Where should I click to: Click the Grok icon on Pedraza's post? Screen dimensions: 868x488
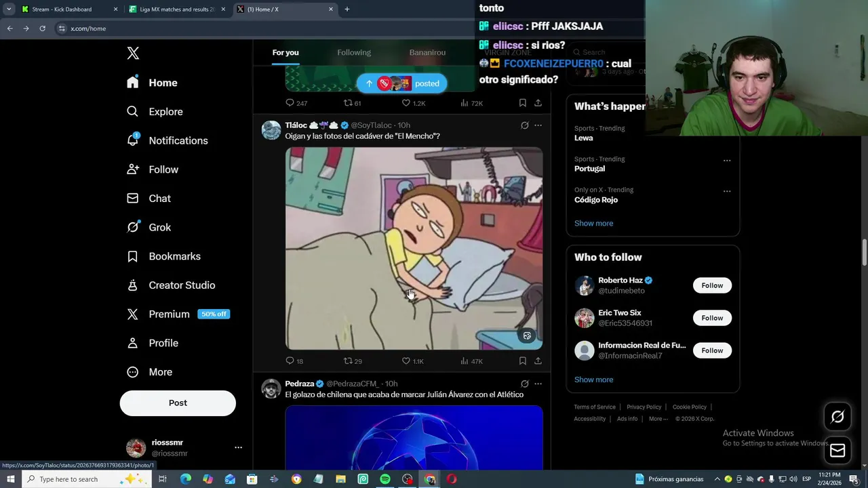[x=524, y=384]
